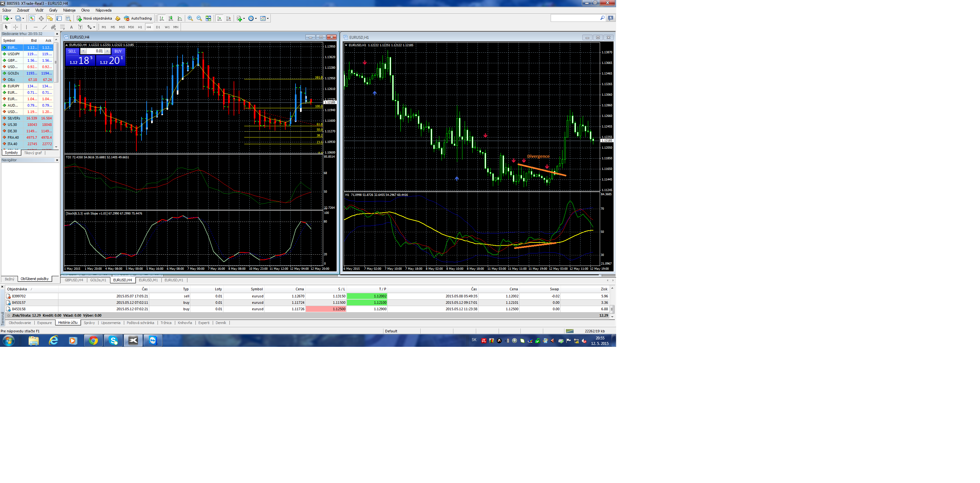Toggle the Navigator panel star-folder button
The height and width of the screenshot is (483, 980).
pos(50,18)
